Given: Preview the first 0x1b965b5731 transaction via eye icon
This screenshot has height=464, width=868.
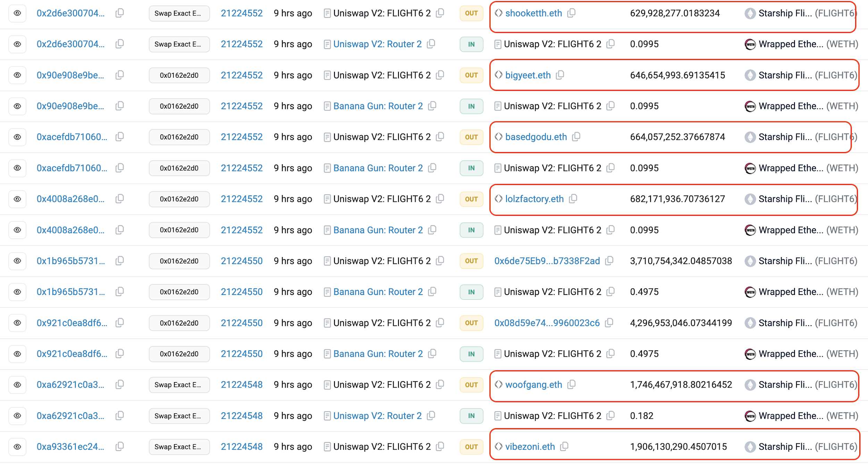Looking at the screenshot, I should pos(17,261).
